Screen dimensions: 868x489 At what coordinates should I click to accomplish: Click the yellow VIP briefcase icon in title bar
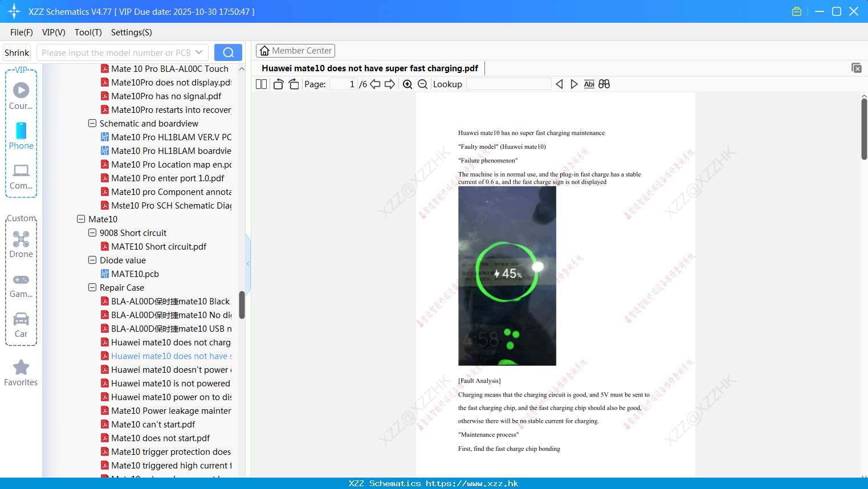point(797,11)
